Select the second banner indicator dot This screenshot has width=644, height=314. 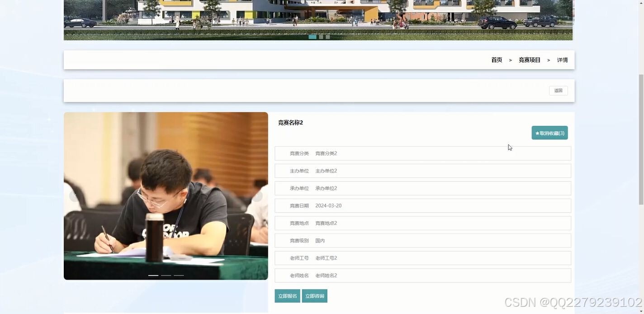pyautogui.click(x=320, y=37)
